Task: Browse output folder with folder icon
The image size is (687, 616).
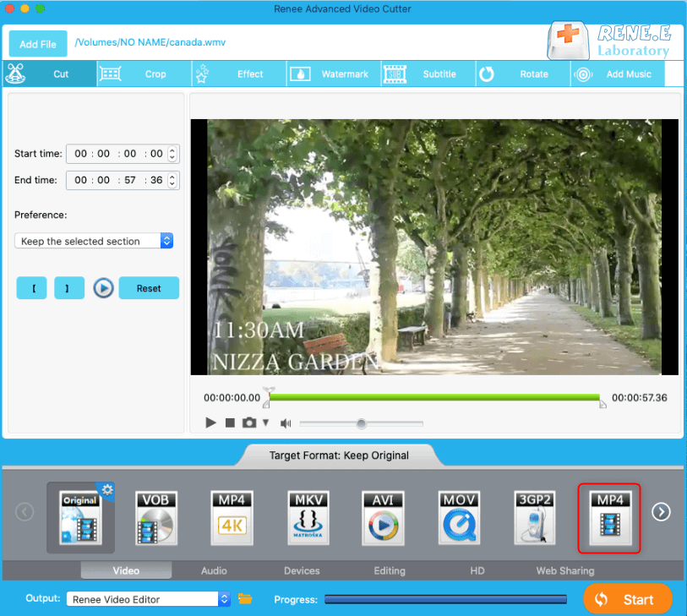Action: (x=245, y=598)
